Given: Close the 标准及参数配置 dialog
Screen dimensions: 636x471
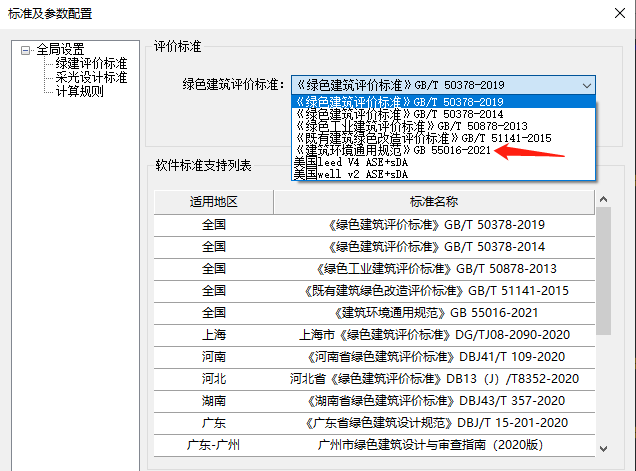Looking at the screenshot, I should coord(620,13).
